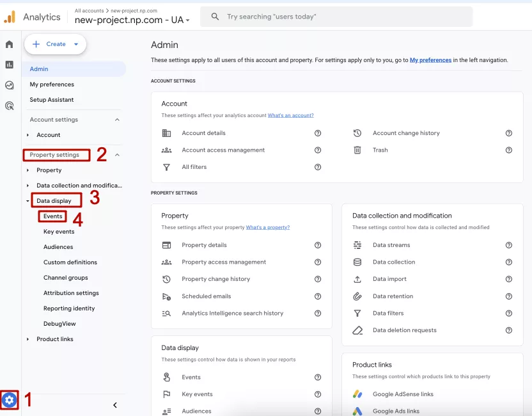The image size is (532, 416).
Task: Expand the Property tree arrow in sidebar
Action: [28, 170]
